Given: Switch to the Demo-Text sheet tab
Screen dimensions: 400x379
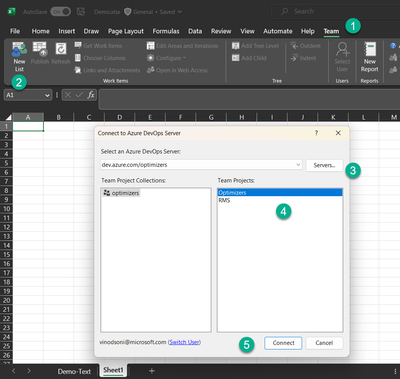Looking at the screenshot, I should coord(74,371).
